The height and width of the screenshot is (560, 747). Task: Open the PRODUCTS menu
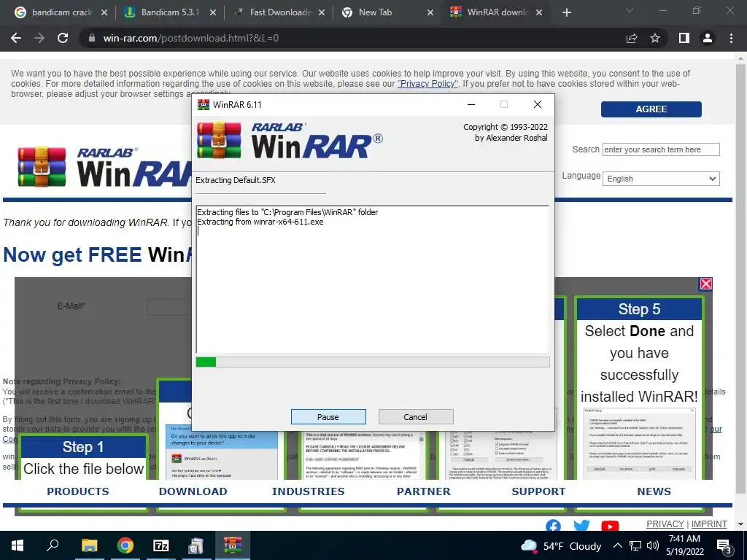(x=78, y=491)
